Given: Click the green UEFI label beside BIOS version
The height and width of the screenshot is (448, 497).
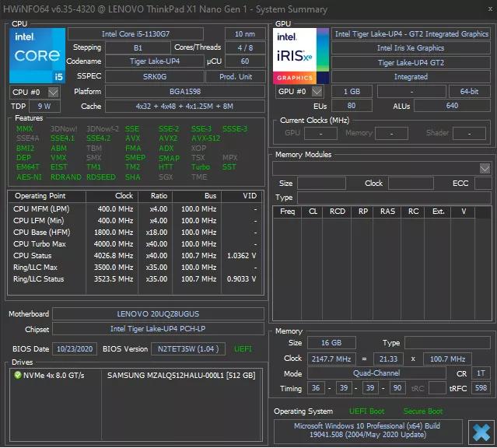Looking at the screenshot, I should point(243,349).
